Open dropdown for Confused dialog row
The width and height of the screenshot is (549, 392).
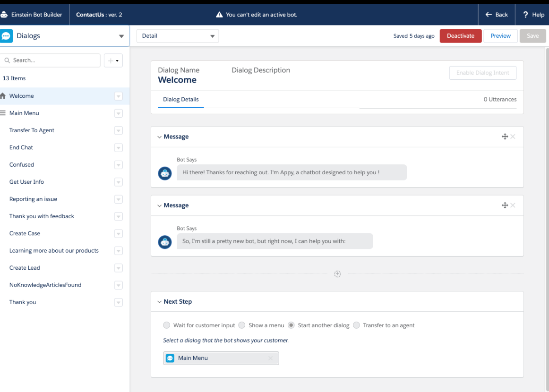pos(118,165)
